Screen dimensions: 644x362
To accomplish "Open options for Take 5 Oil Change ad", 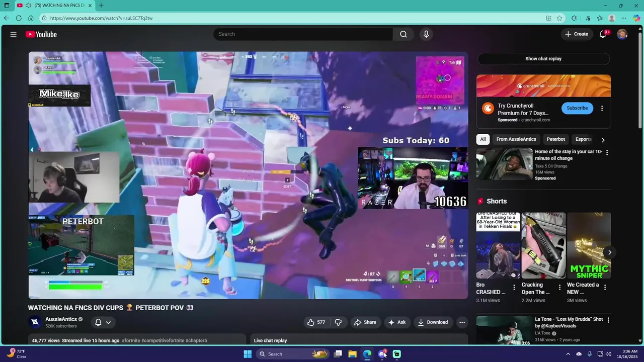I will tap(607, 152).
